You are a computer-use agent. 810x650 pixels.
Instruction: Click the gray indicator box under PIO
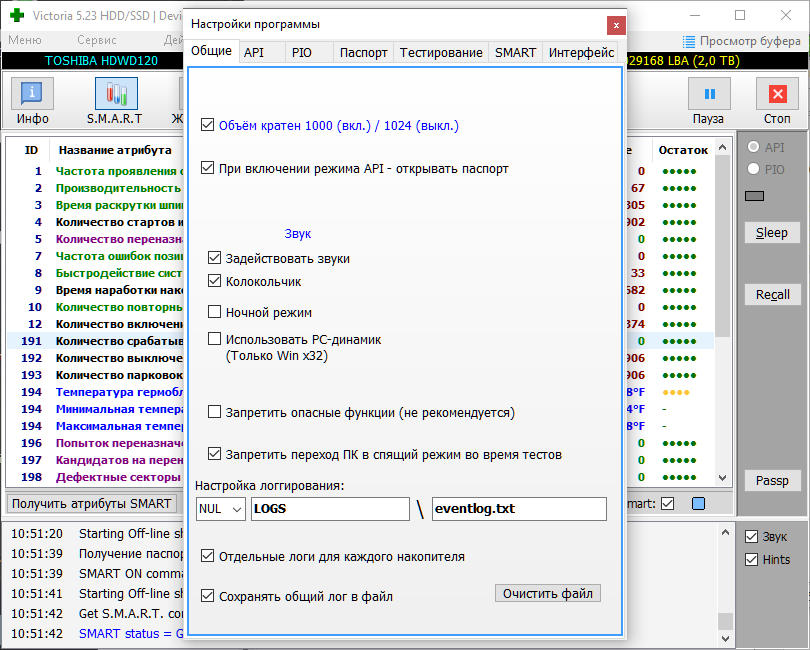(754, 196)
